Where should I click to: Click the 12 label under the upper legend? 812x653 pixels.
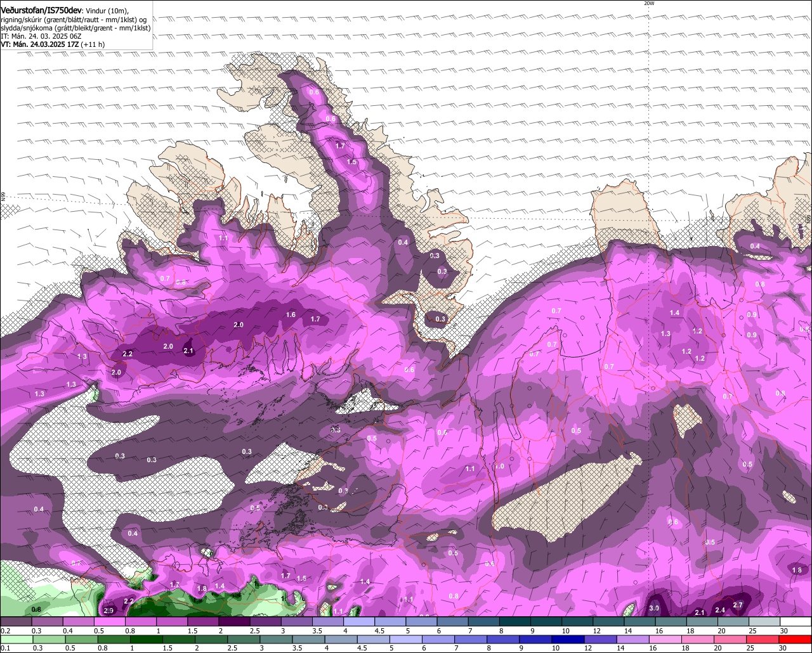point(597,631)
